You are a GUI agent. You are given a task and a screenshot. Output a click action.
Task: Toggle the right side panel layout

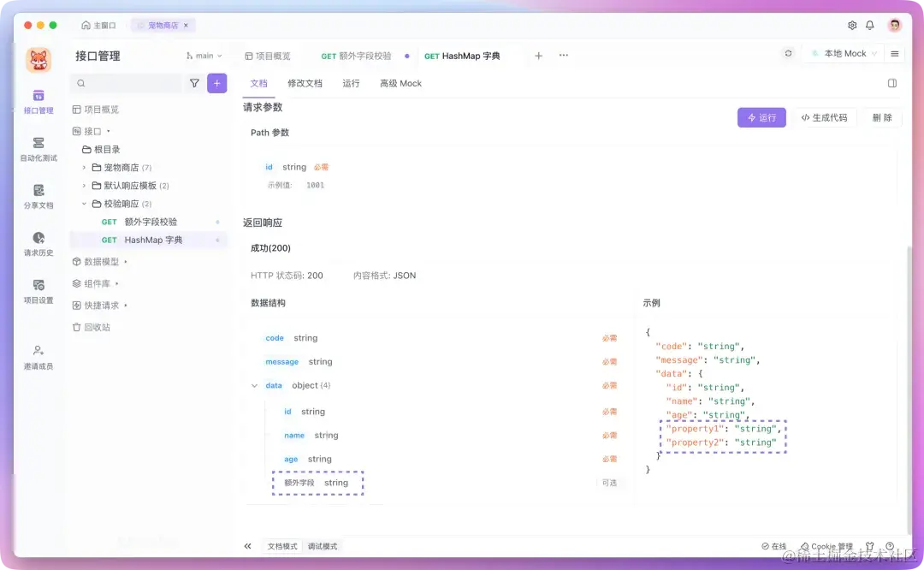point(891,83)
